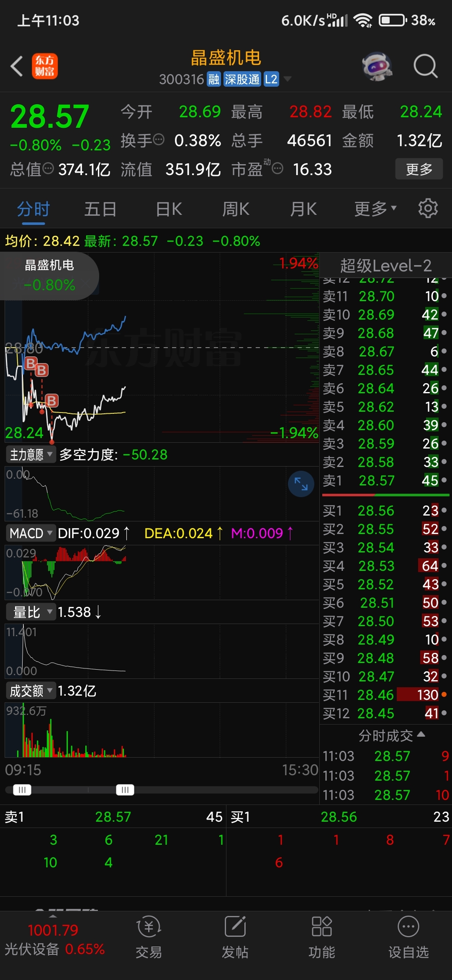Tap the L2 level badge
This screenshot has width=452, height=980.
tap(271, 79)
